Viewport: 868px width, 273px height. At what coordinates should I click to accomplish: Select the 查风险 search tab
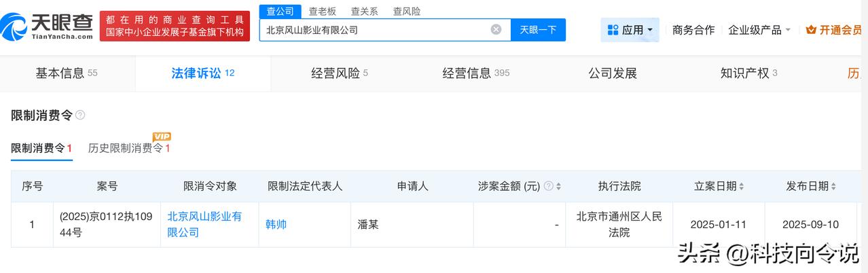click(x=406, y=11)
